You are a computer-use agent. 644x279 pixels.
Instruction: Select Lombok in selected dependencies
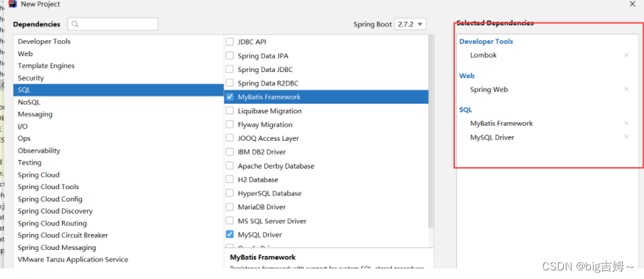tap(483, 55)
